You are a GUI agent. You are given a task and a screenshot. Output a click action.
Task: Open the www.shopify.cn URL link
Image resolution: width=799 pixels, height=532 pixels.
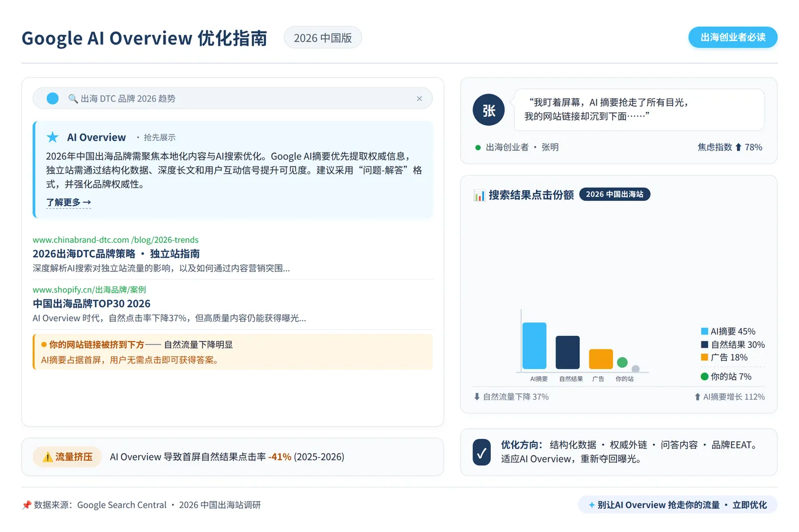pos(90,290)
